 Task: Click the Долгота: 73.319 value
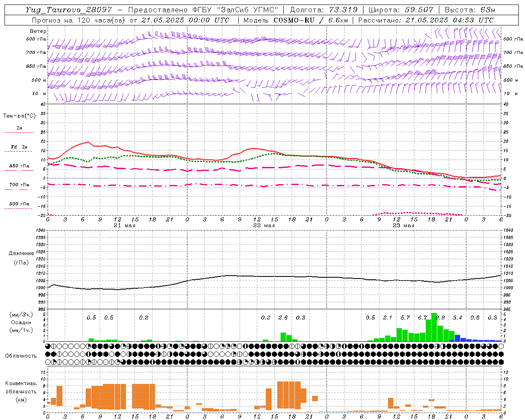(324, 10)
